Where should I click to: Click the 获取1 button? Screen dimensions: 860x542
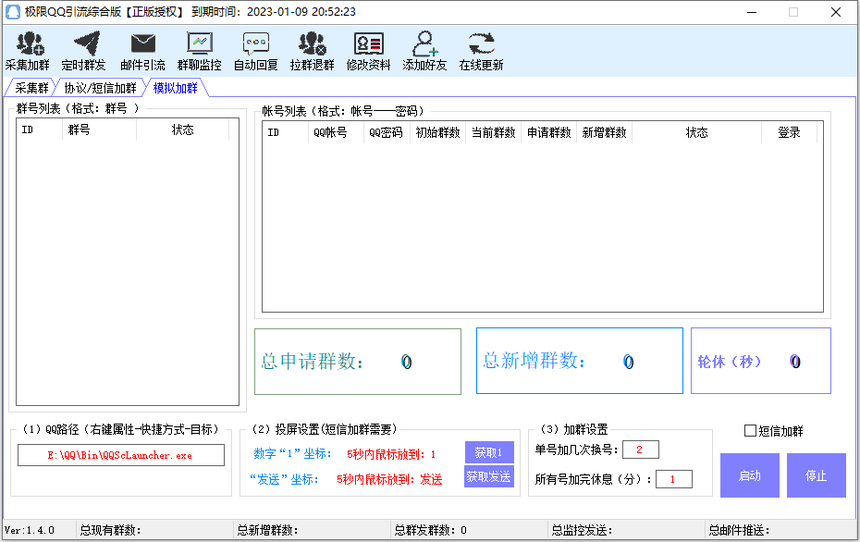coord(489,453)
